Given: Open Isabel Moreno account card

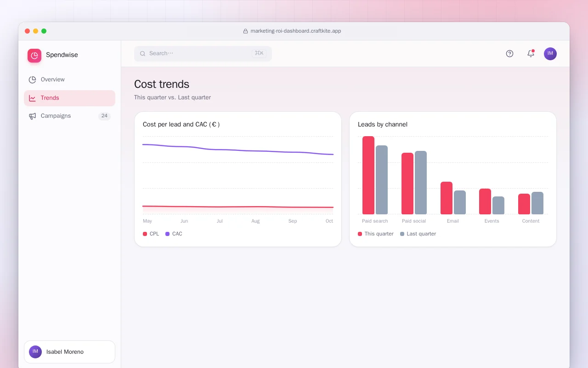Looking at the screenshot, I should [69, 352].
